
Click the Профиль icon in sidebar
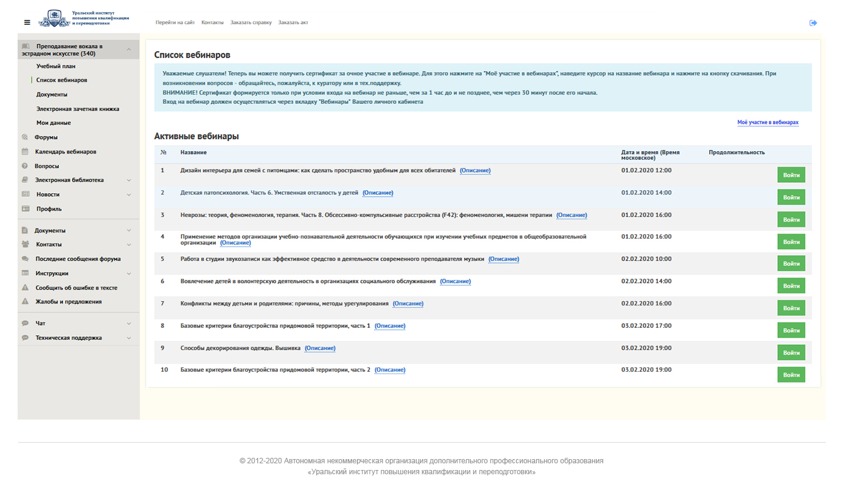[25, 209]
